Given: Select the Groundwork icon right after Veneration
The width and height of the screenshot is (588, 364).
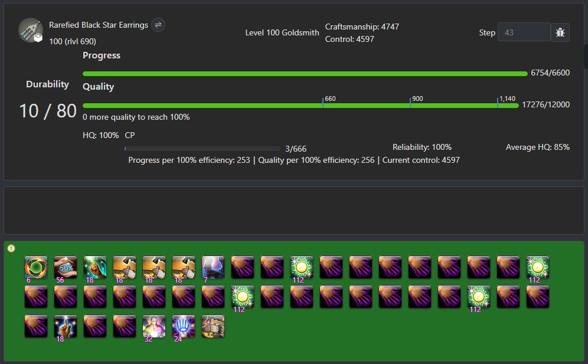Looking at the screenshot, I should 125,267.
